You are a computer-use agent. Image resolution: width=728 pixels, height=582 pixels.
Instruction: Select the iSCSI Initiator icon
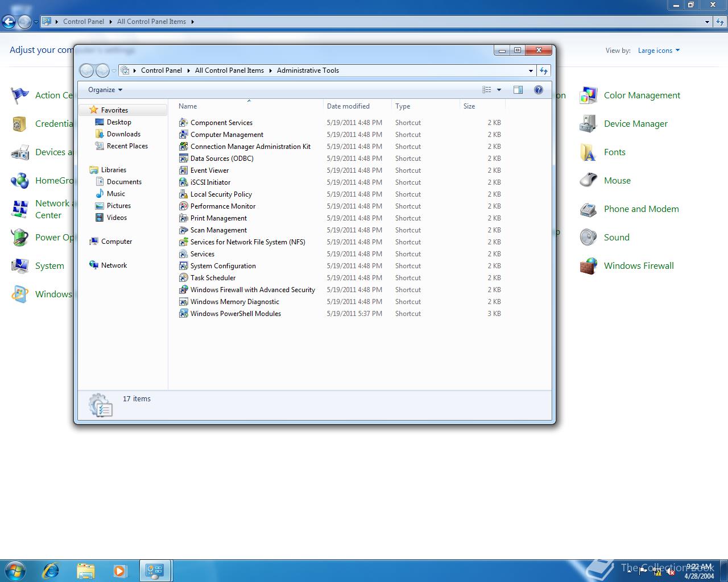pyautogui.click(x=183, y=182)
